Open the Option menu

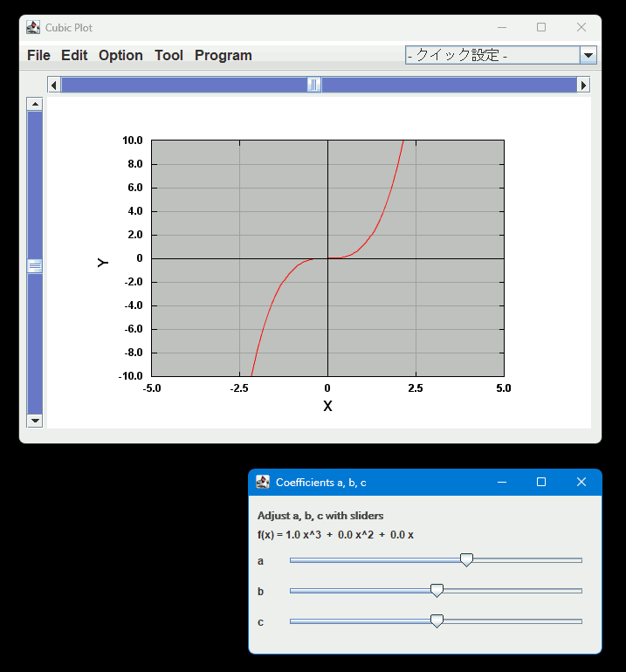tap(120, 55)
